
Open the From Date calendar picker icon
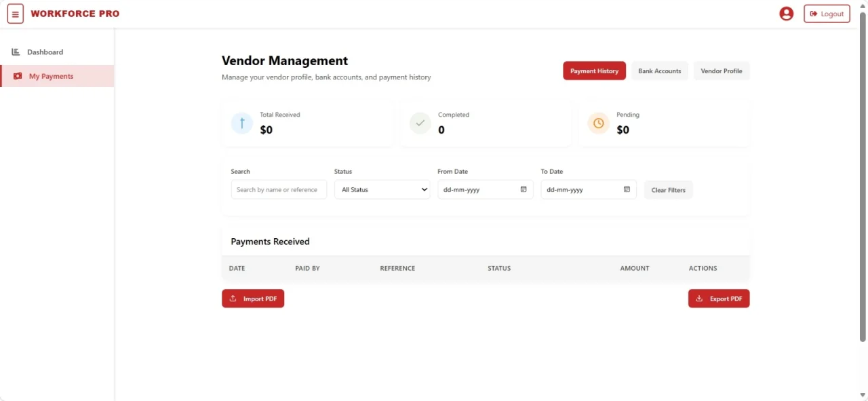click(524, 189)
